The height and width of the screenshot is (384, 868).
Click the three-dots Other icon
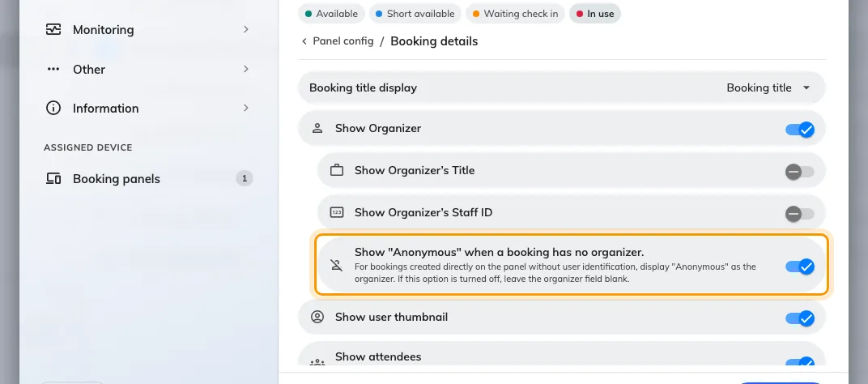tap(53, 69)
